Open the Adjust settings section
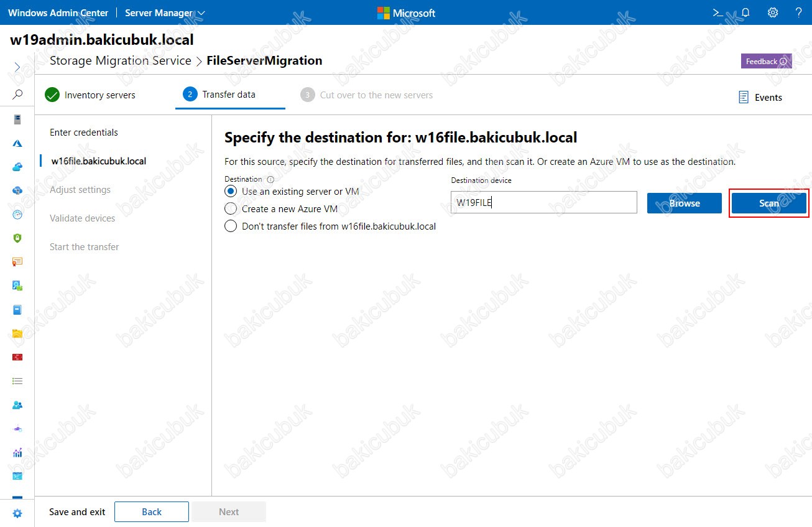Image resolution: width=812 pixels, height=527 pixels. (x=80, y=190)
